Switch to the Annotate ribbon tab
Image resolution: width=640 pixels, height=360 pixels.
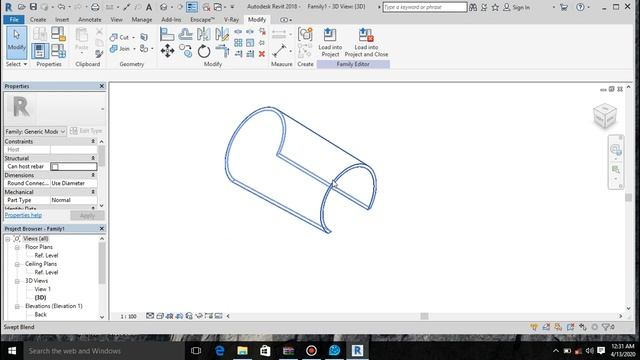click(x=90, y=20)
